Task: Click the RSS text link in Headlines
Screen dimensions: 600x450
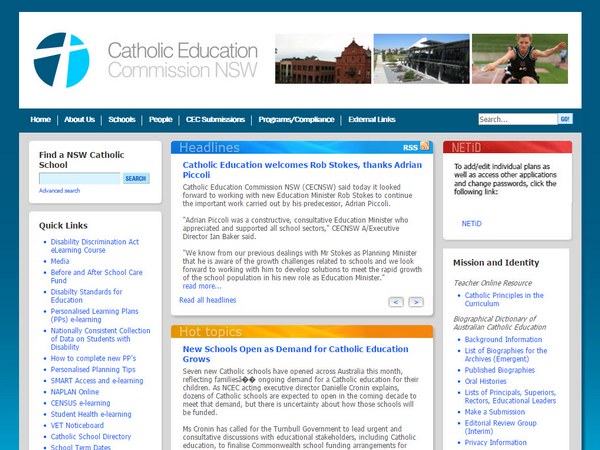Action: [410, 147]
